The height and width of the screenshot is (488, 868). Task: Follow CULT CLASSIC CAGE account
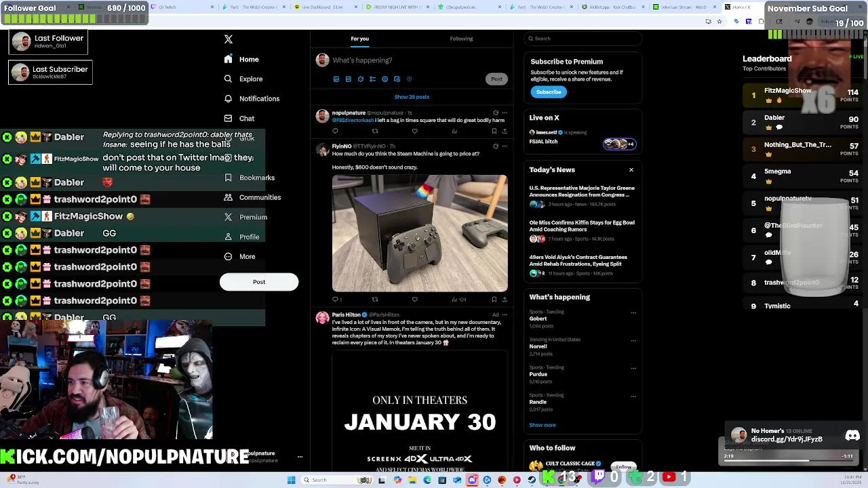[623, 466]
